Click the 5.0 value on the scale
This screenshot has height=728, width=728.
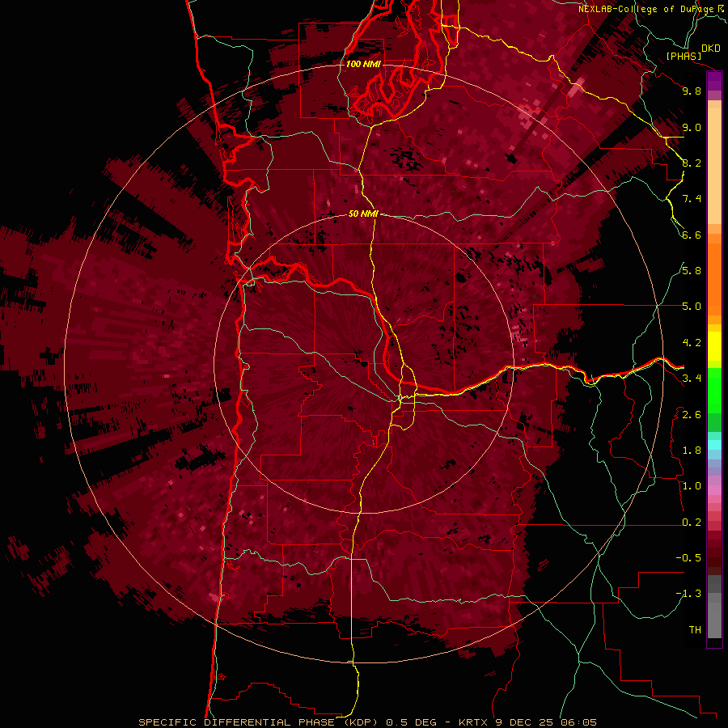tap(692, 307)
